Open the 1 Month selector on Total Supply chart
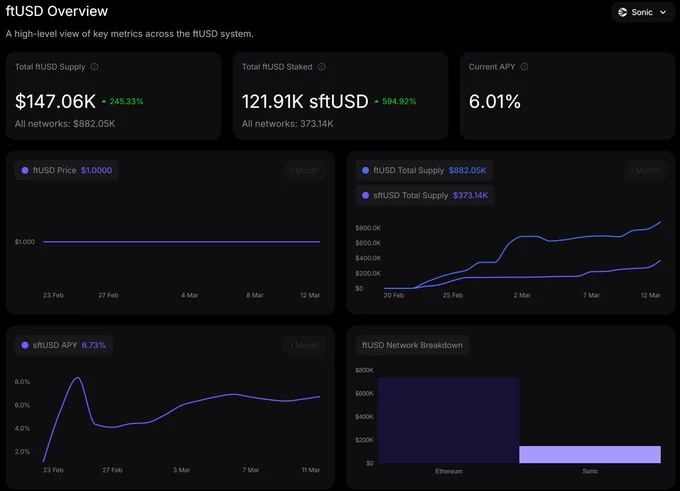Image resolution: width=680 pixels, height=491 pixels. pos(645,170)
